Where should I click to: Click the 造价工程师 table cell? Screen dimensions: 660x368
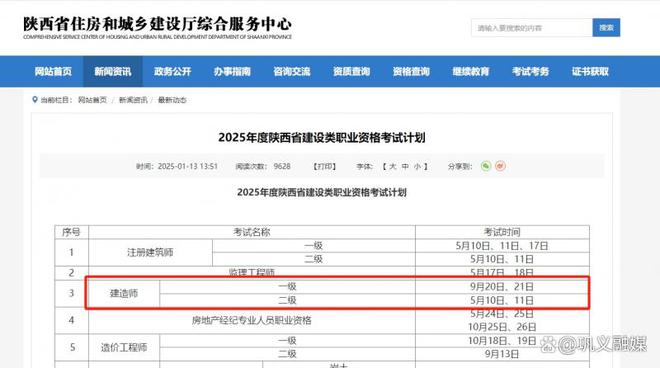pos(124,347)
